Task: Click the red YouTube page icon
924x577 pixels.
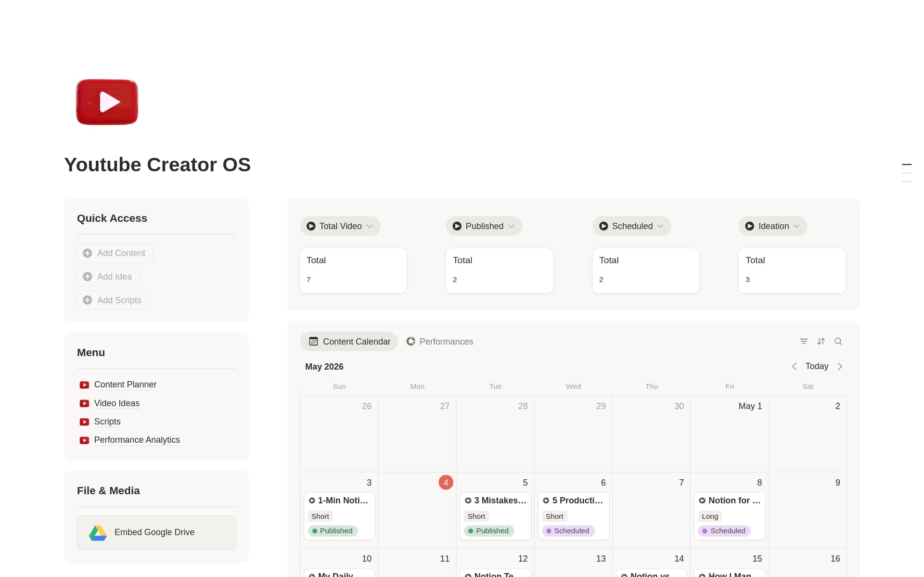Action: coord(107,102)
